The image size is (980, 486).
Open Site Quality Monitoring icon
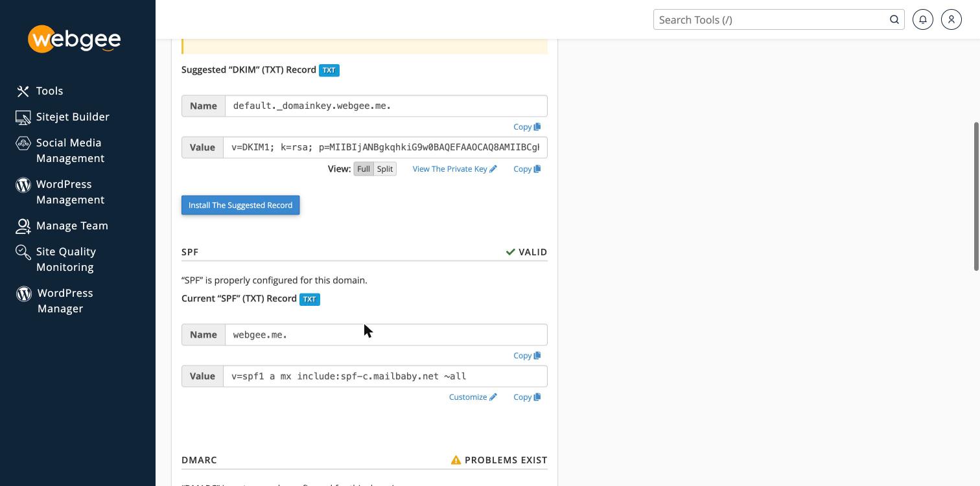pos(23,252)
